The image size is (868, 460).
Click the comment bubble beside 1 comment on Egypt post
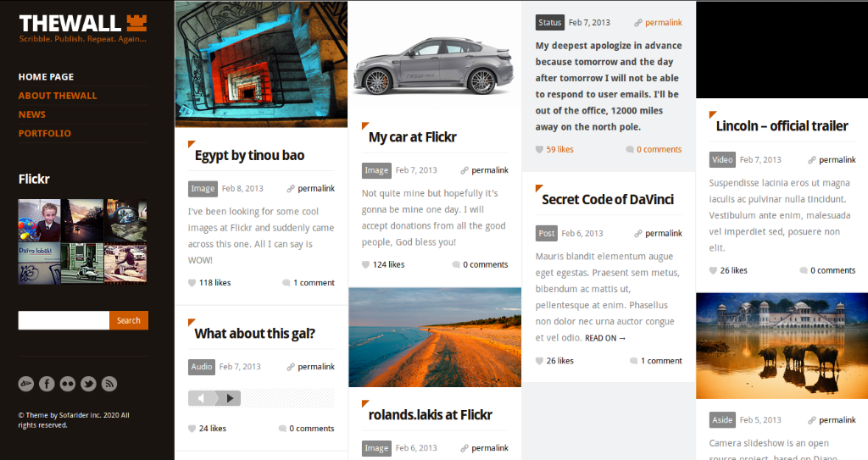[x=287, y=283]
